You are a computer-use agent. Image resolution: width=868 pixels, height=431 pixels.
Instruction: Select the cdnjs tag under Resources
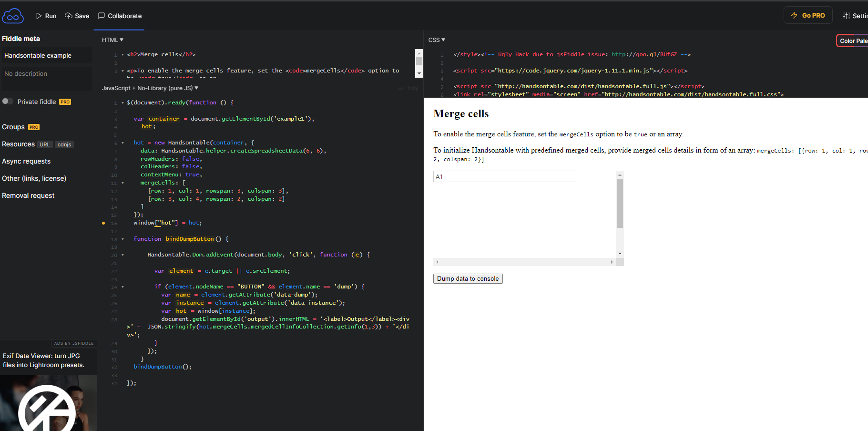(x=64, y=144)
